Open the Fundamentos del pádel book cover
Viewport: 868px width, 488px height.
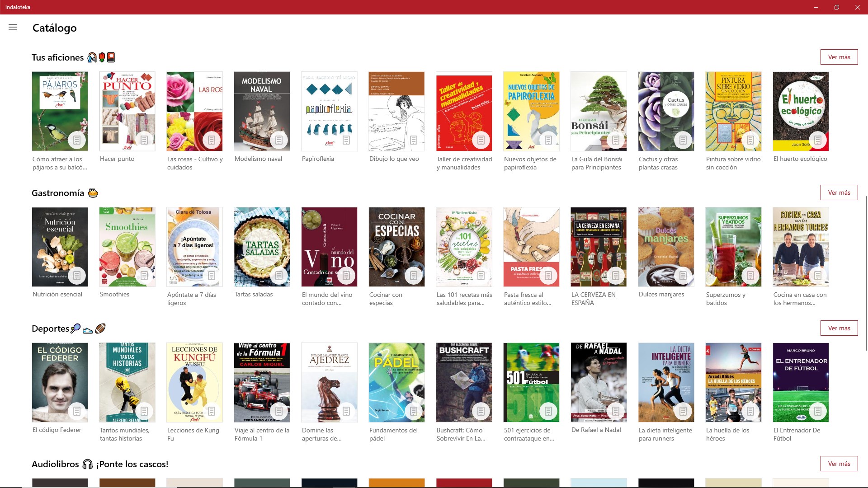(396, 382)
